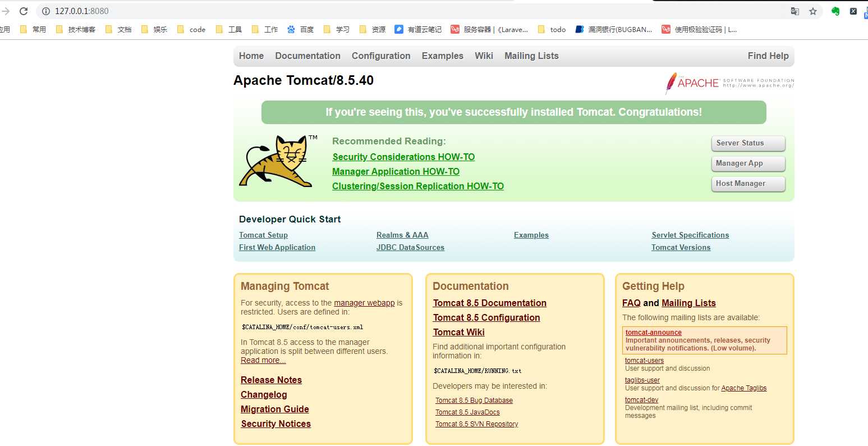Open the 常用 bookmark folder
This screenshot has height=446, width=868.
click(33, 29)
